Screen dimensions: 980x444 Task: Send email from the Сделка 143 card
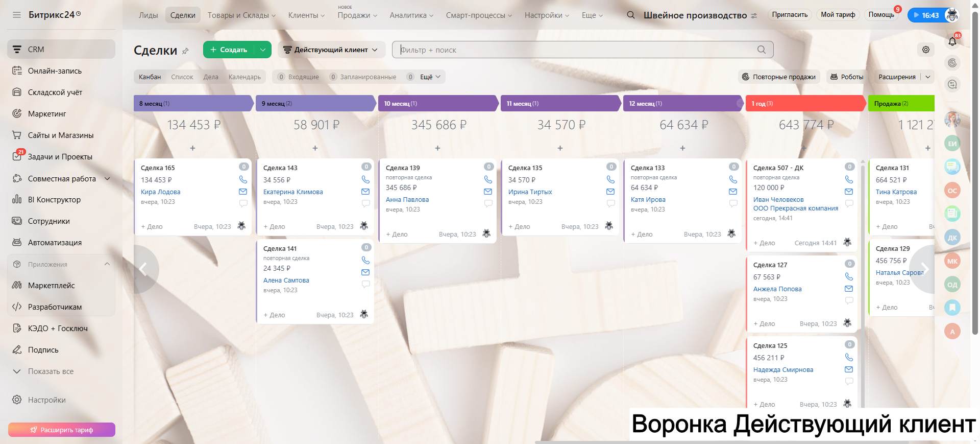[365, 192]
